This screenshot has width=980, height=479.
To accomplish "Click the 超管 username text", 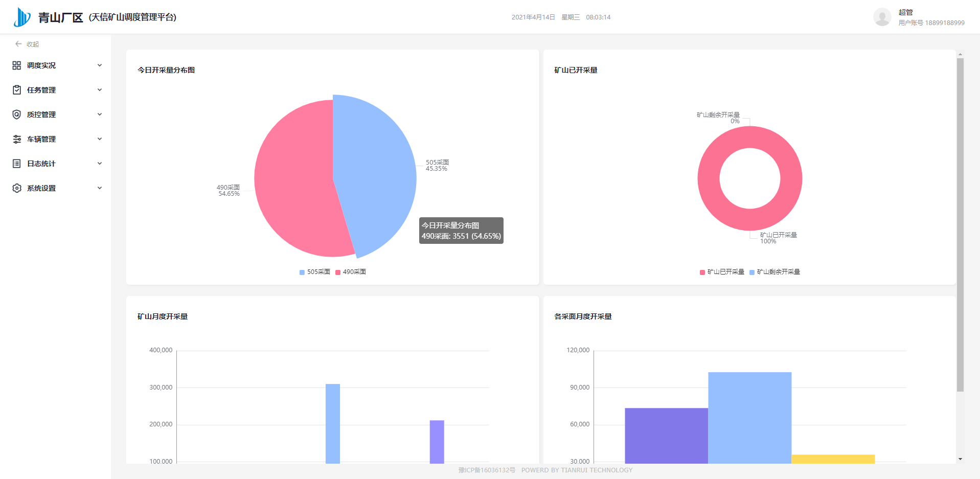I will tap(906, 12).
